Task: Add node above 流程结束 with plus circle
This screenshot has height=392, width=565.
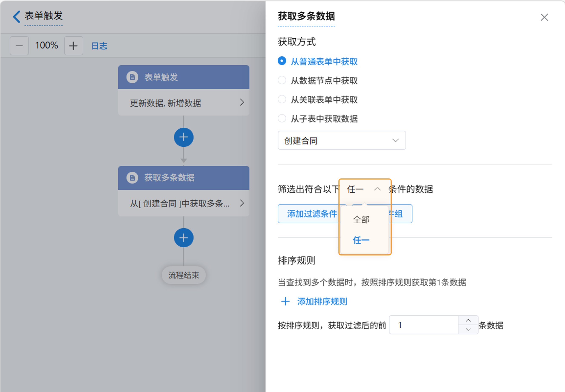Action: tap(184, 238)
